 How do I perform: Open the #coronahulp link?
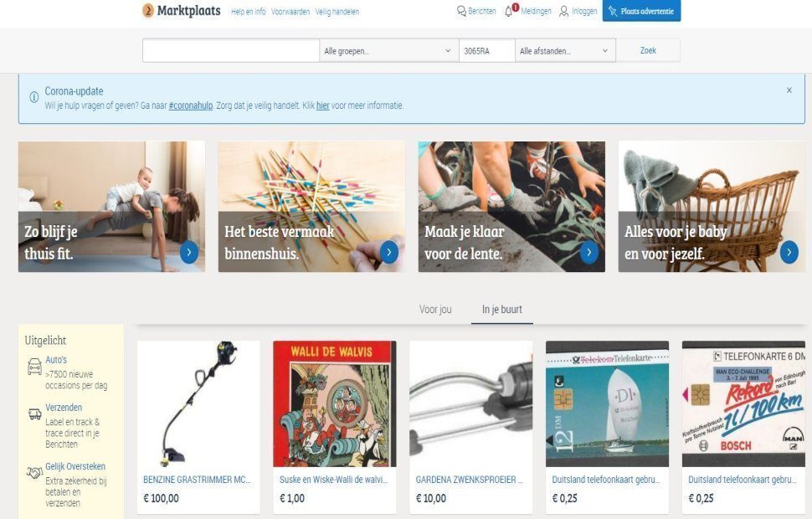[x=191, y=105]
